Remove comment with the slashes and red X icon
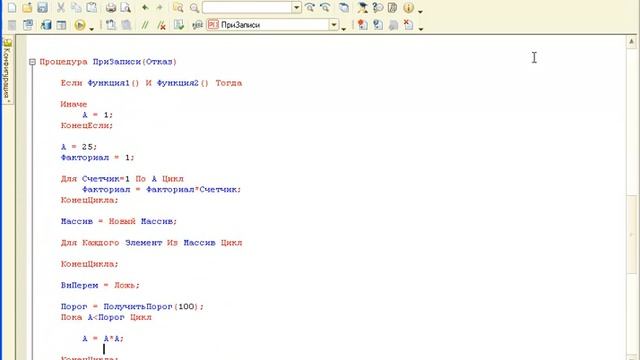Image resolution: width=640 pixels, height=360 pixels. point(162,25)
